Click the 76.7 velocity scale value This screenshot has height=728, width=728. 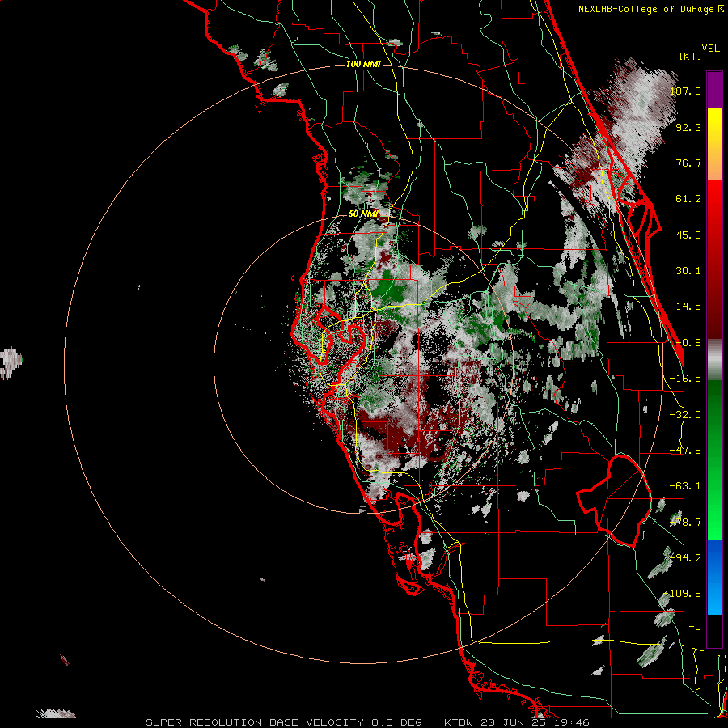[x=688, y=163]
